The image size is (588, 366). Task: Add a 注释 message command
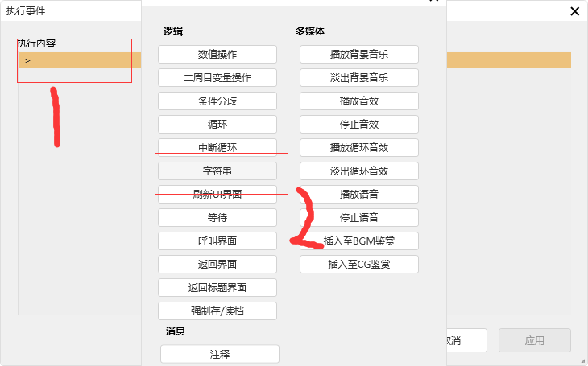220,354
